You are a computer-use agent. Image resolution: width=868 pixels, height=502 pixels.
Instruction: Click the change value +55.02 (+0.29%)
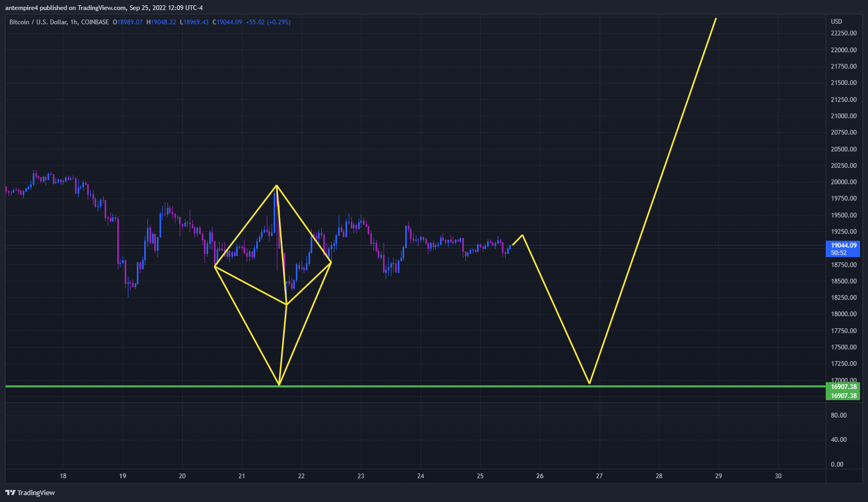[x=268, y=22]
